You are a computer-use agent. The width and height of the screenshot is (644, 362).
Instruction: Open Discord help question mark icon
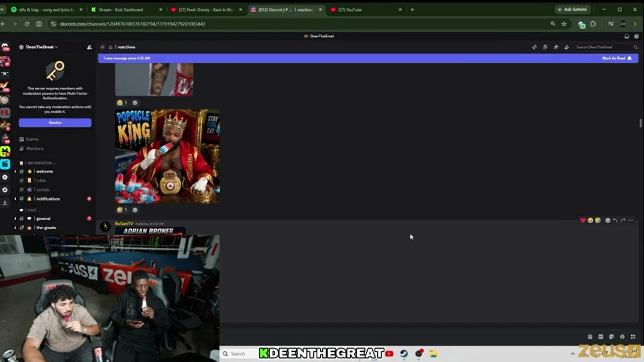point(636,36)
